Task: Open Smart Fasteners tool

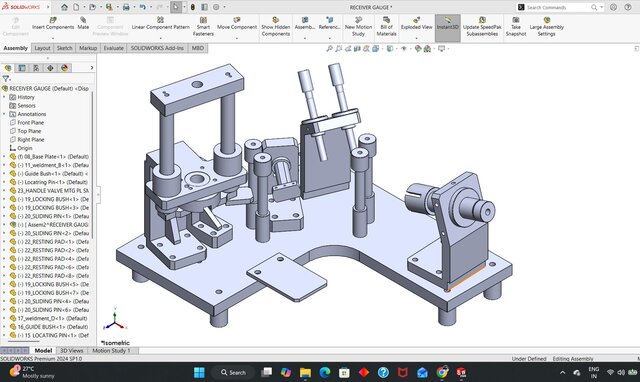Action: (x=203, y=27)
